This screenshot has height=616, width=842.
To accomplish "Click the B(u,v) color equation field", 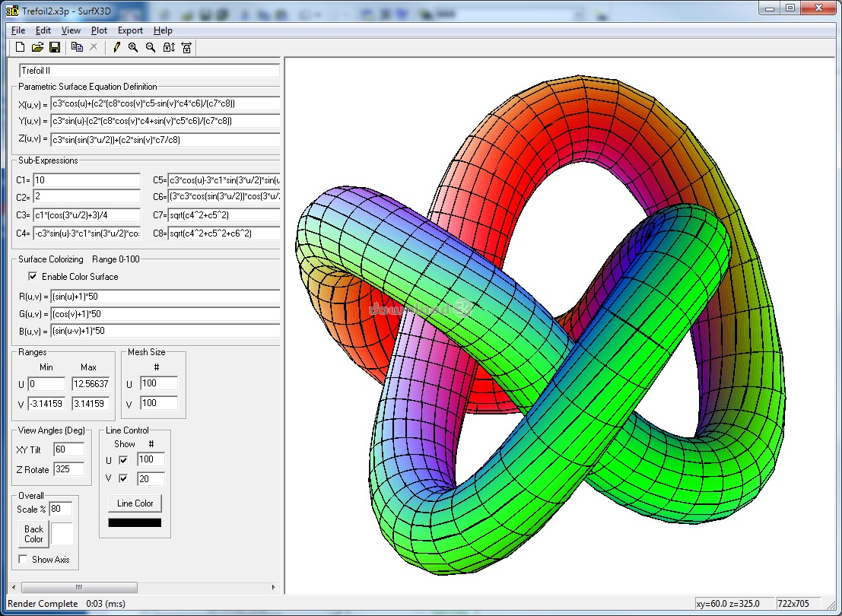I will click(x=165, y=331).
